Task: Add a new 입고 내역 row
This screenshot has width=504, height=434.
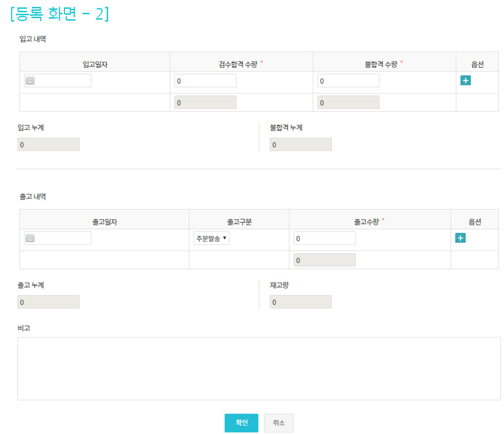Action: tap(465, 81)
